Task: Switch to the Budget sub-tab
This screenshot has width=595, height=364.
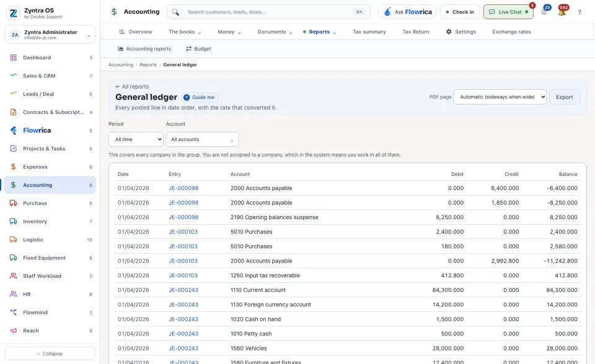Action: pos(198,49)
